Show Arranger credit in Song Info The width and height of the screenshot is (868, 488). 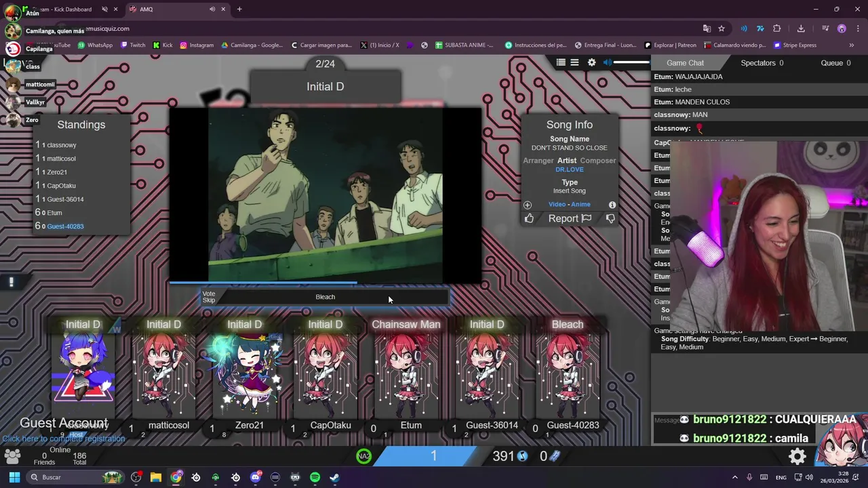[538, 161]
